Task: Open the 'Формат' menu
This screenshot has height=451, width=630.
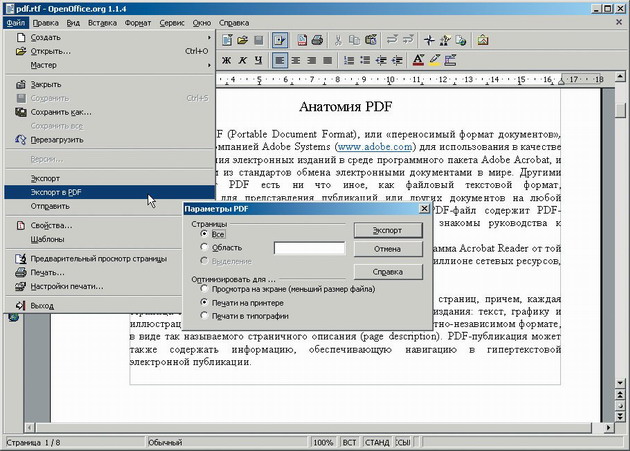Action: click(x=138, y=21)
